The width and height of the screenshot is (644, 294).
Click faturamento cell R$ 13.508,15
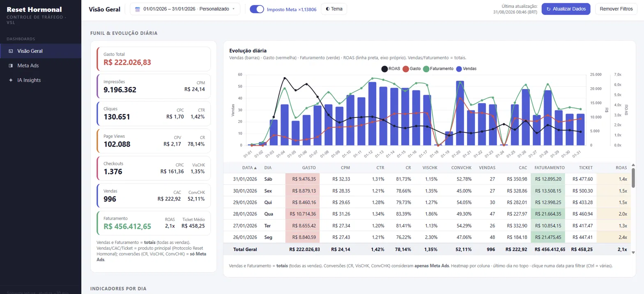(x=548, y=191)
